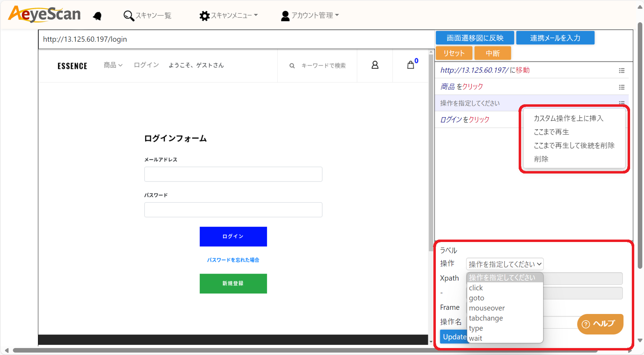The width and height of the screenshot is (644, 355).
Task: Click the スキャンメニュー gear icon
Action: tap(204, 15)
